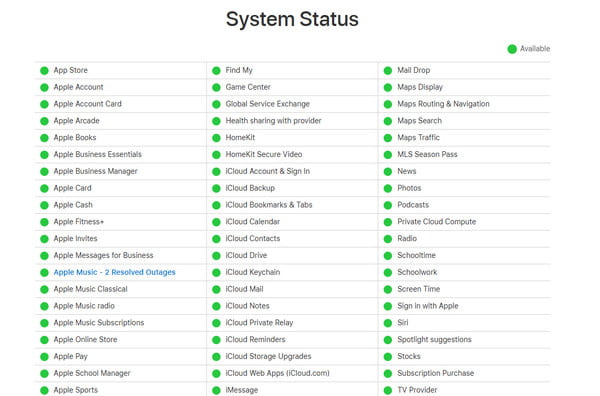Image resolution: width=600 pixels, height=396 pixels.
Task: Click the green dot beside Apple Music Classical
Action: tap(44, 290)
